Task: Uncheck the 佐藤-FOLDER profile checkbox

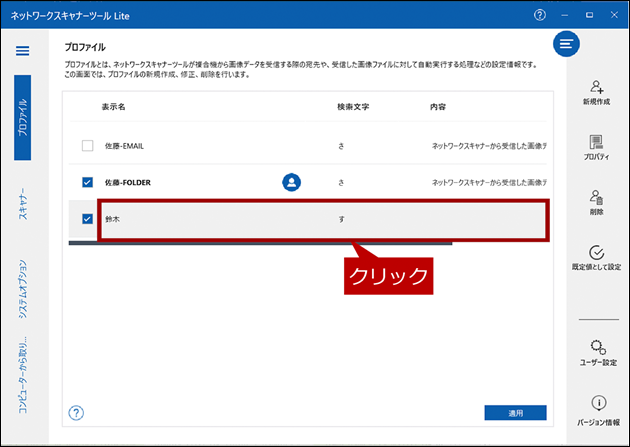Action: point(87,183)
